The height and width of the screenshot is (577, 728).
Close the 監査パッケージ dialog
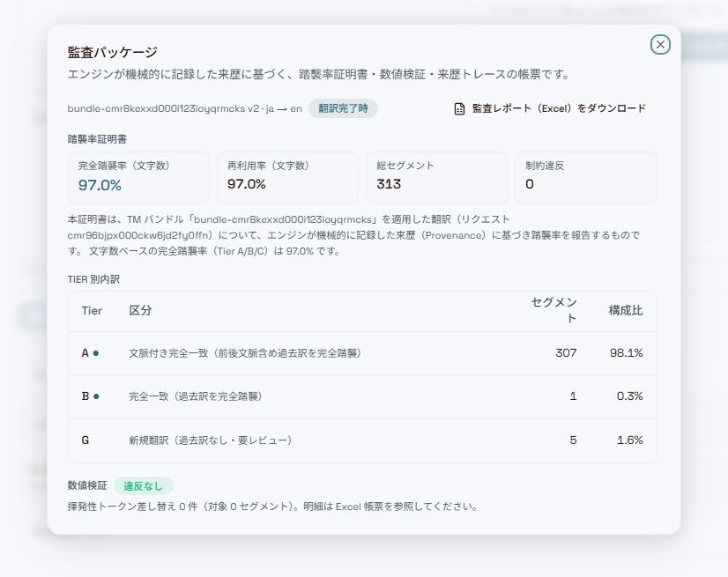pos(660,45)
